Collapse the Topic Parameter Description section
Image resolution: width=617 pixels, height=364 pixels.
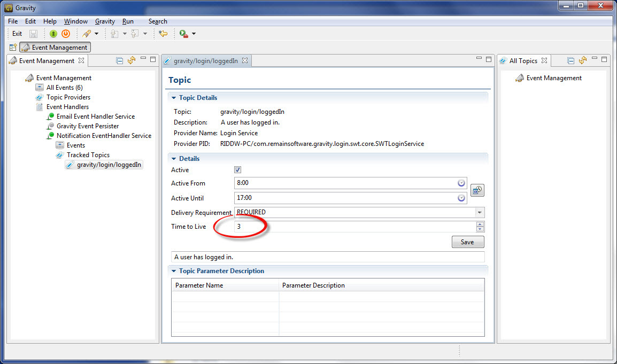[173, 271]
